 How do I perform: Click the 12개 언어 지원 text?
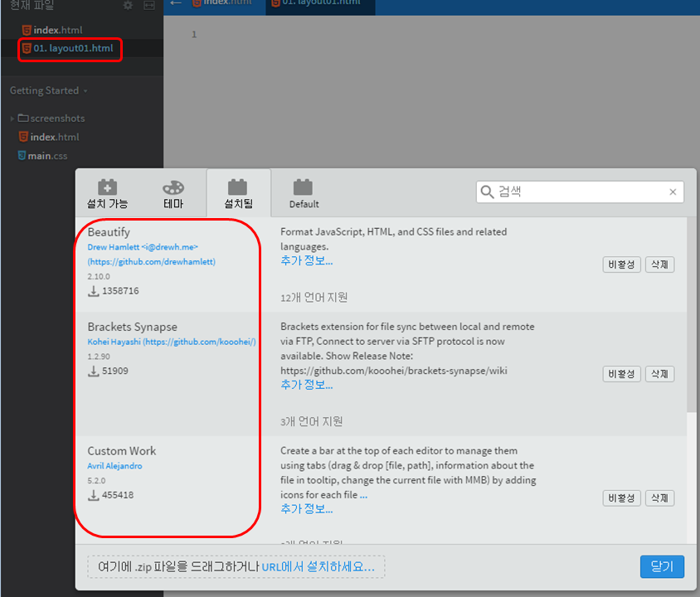pyautogui.click(x=314, y=298)
